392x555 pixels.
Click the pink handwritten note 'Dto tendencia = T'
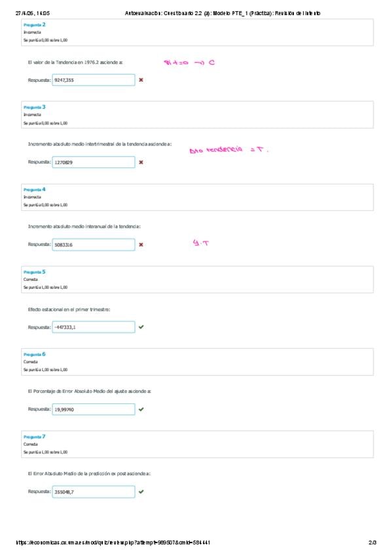tap(229, 150)
